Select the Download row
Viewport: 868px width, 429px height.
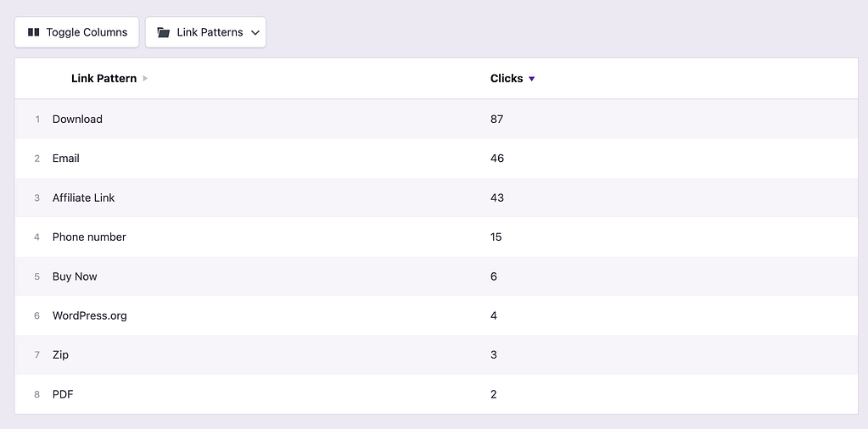point(77,119)
